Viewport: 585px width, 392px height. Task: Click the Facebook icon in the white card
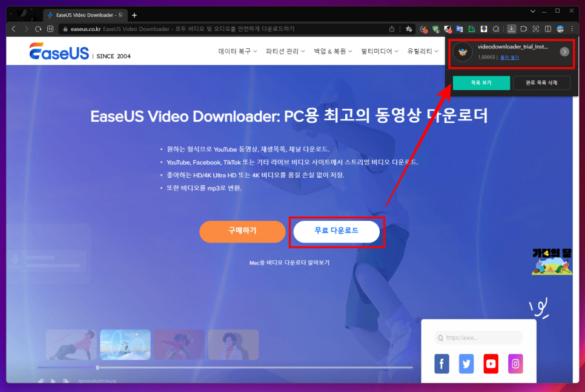coord(441,364)
